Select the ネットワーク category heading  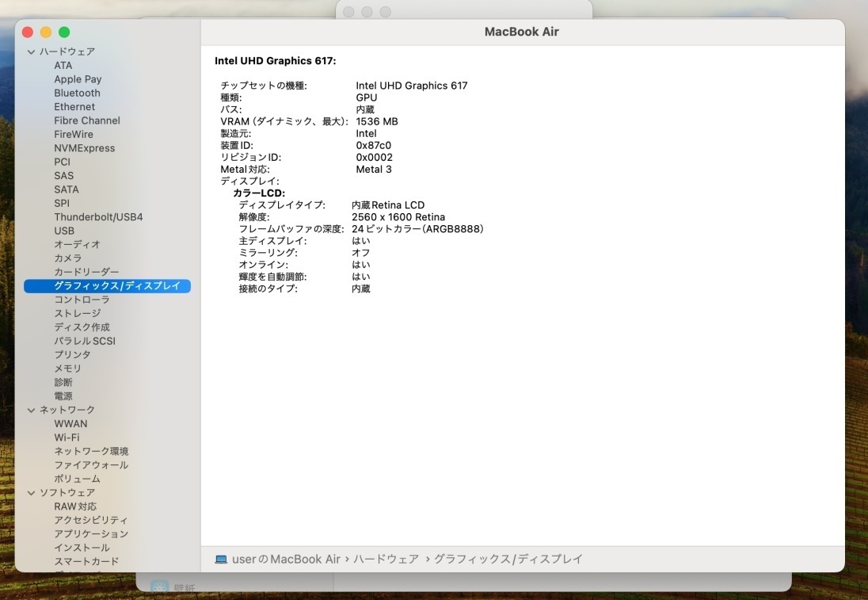67,410
